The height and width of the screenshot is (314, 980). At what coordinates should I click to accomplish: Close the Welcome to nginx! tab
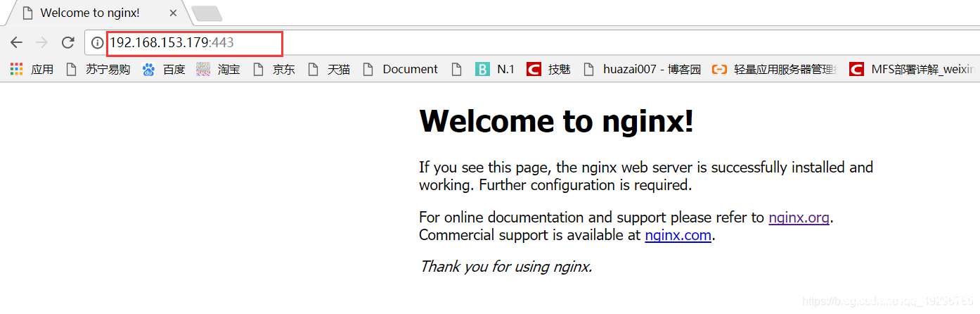(x=173, y=13)
